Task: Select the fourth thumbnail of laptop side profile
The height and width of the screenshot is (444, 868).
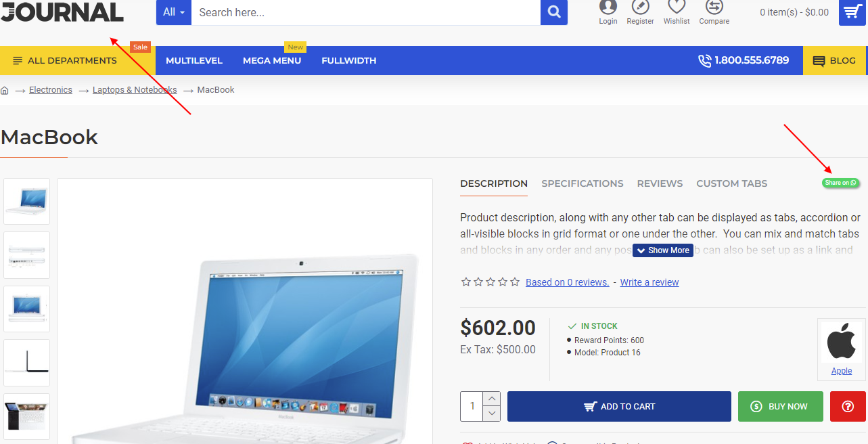Action: [x=27, y=363]
